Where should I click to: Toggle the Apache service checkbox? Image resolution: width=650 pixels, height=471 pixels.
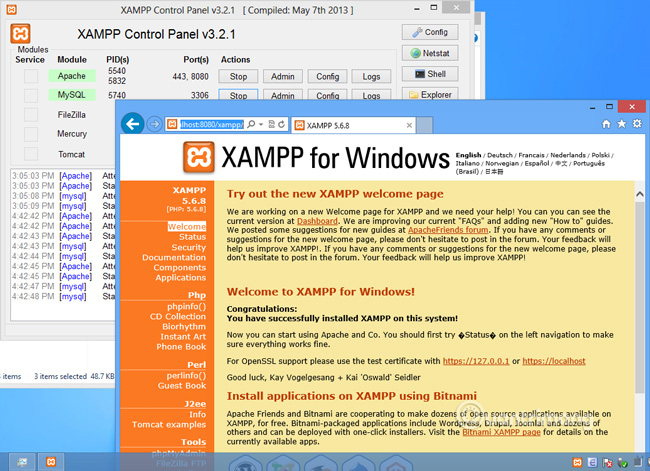coord(31,76)
